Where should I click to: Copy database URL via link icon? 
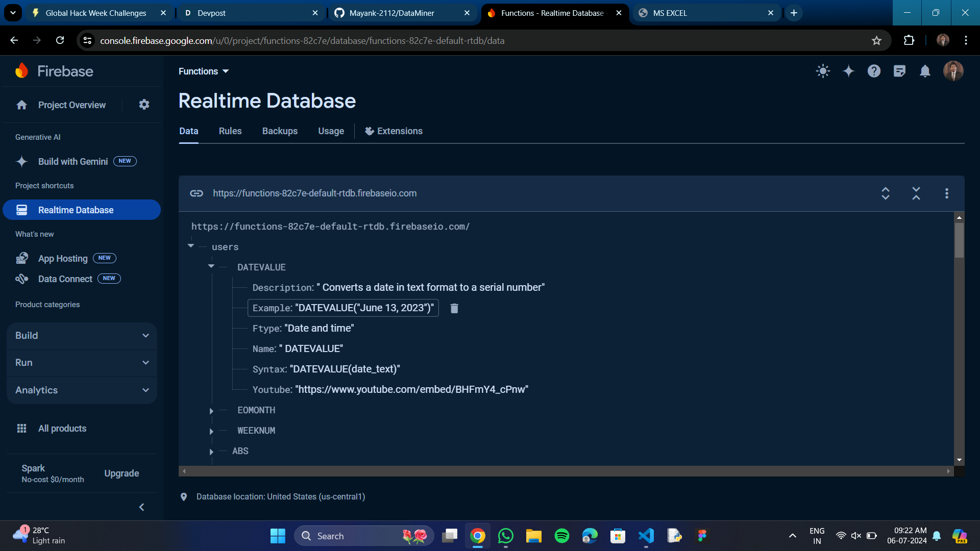[197, 193]
